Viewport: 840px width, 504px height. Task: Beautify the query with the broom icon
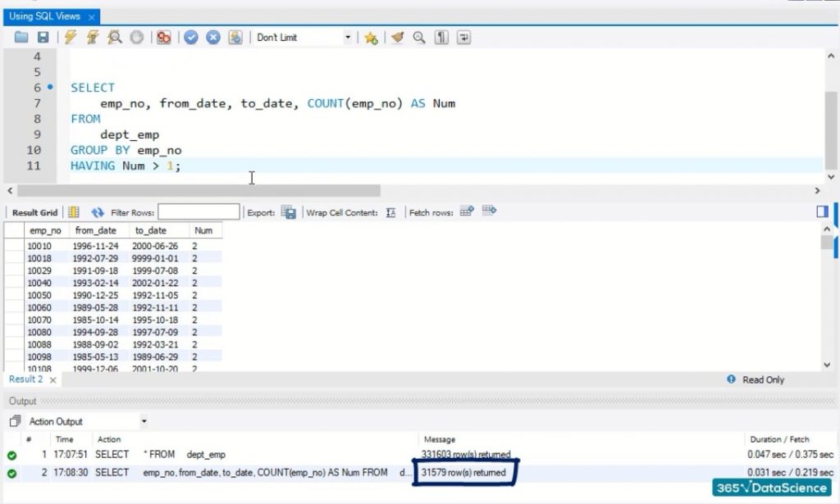[398, 38]
